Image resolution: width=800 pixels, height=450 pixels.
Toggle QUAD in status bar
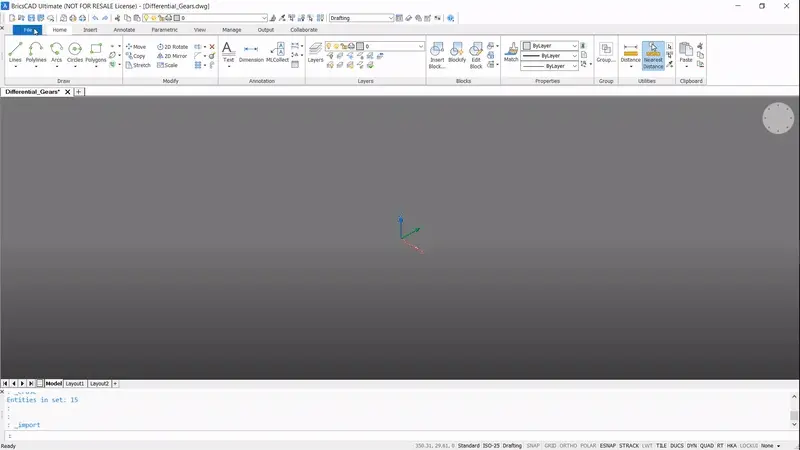pyautogui.click(x=707, y=445)
